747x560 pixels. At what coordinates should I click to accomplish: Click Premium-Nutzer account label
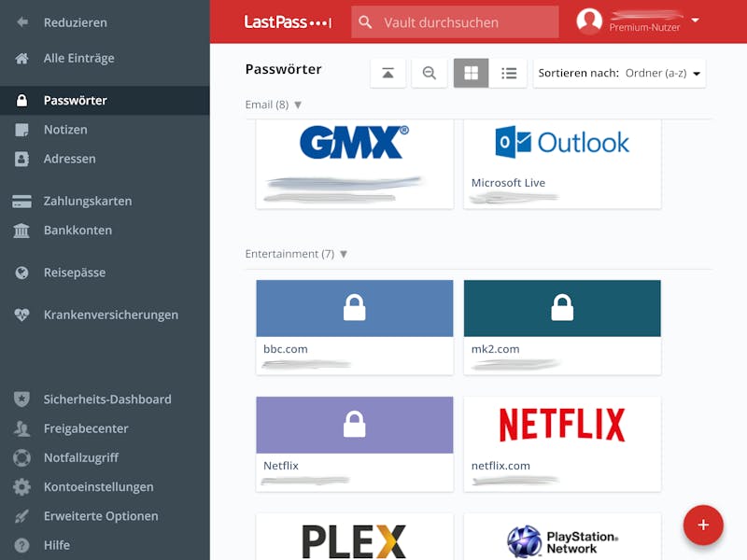coord(644,28)
